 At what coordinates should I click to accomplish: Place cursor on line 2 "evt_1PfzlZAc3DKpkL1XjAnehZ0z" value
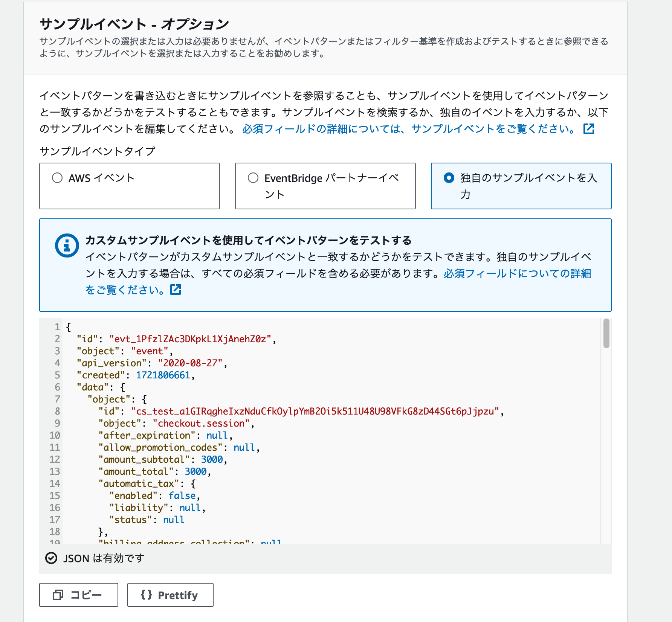(190, 339)
